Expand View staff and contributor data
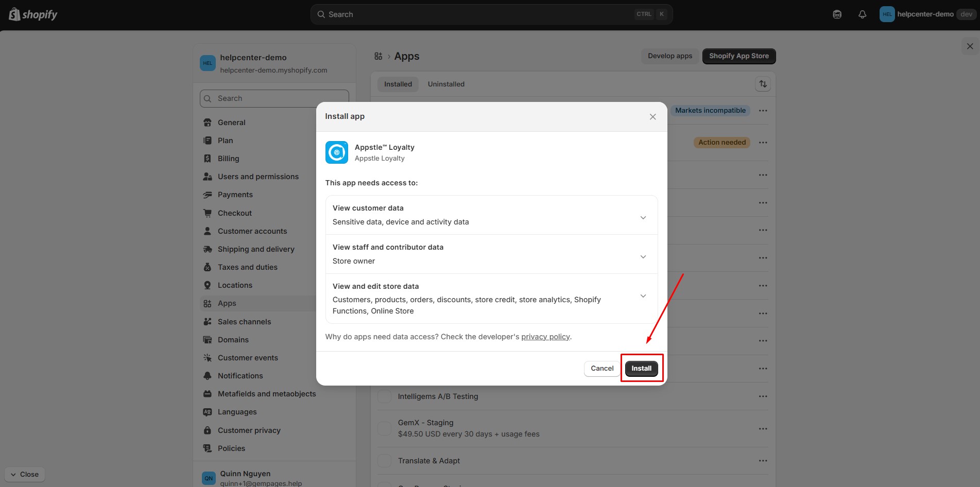 643,257
